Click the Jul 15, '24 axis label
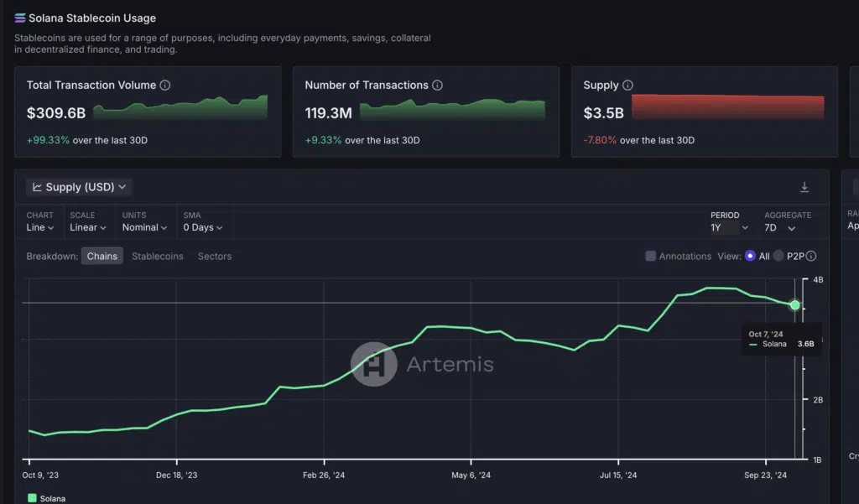Image resolution: width=859 pixels, height=504 pixels. (618, 475)
